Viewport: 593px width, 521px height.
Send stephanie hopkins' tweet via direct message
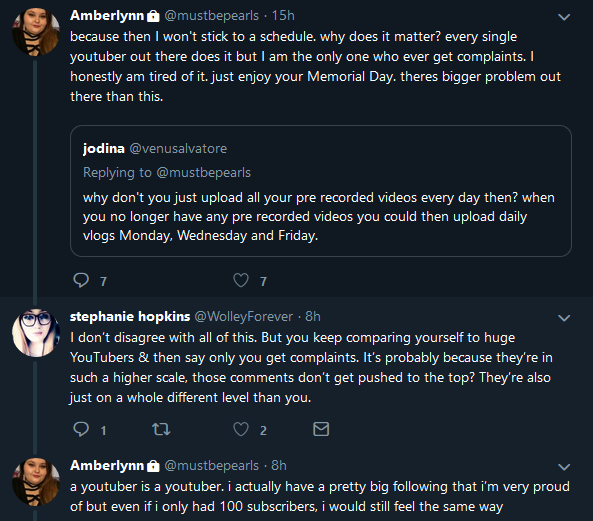coord(321,429)
